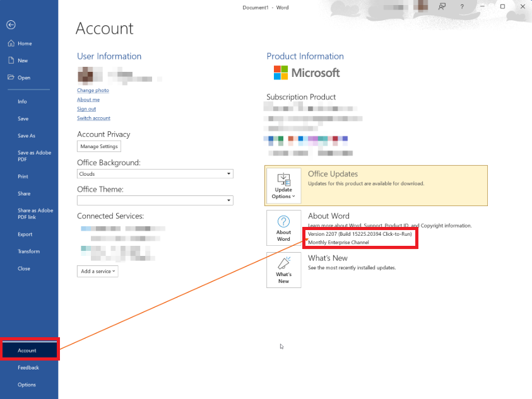This screenshot has height=399, width=532.
Task: Click the About Word button
Action: [x=283, y=228]
